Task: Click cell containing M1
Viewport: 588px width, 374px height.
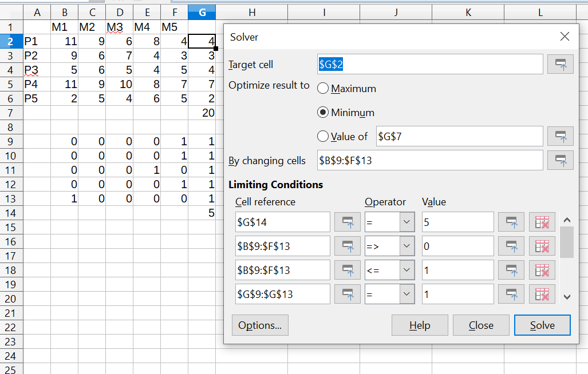Action: point(65,27)
